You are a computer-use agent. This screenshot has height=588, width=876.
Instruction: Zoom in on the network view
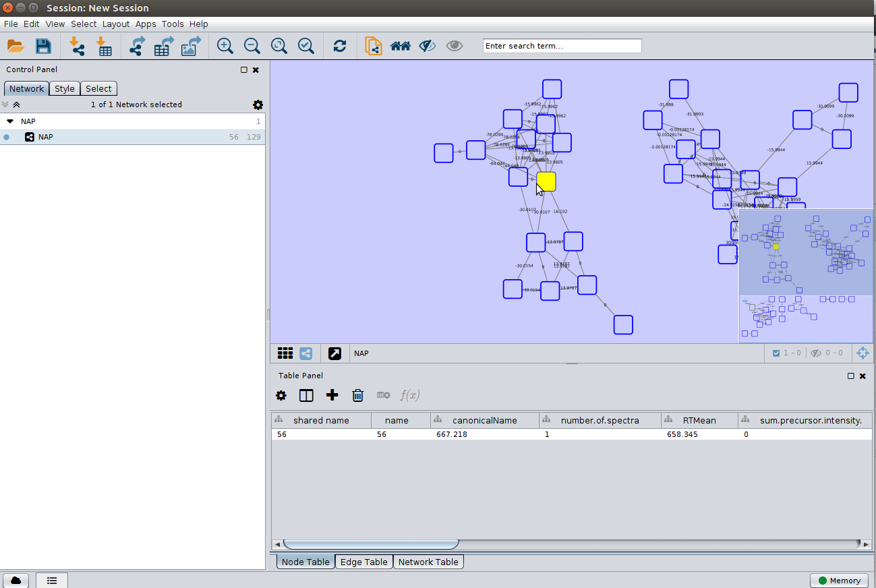coord(225,46)
